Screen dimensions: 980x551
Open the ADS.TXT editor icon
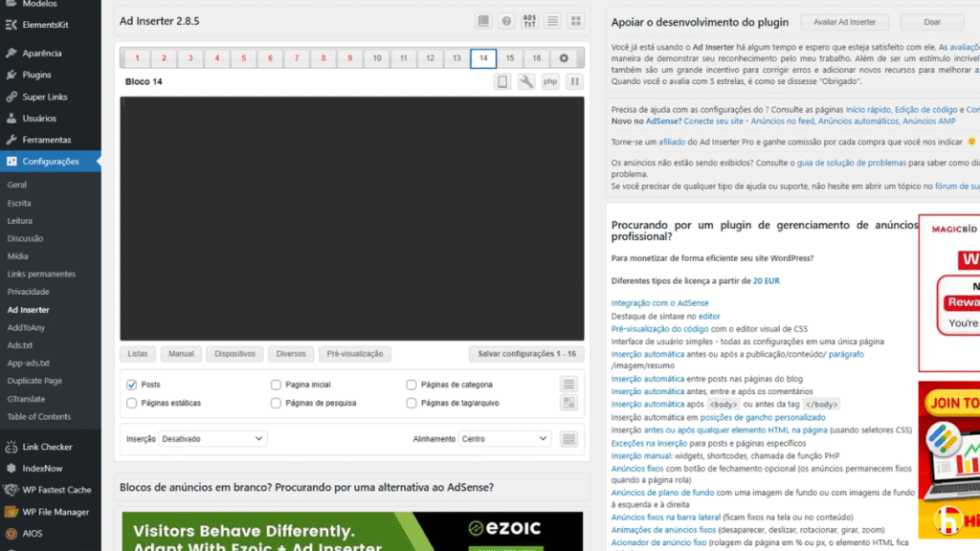pos(528,20)
